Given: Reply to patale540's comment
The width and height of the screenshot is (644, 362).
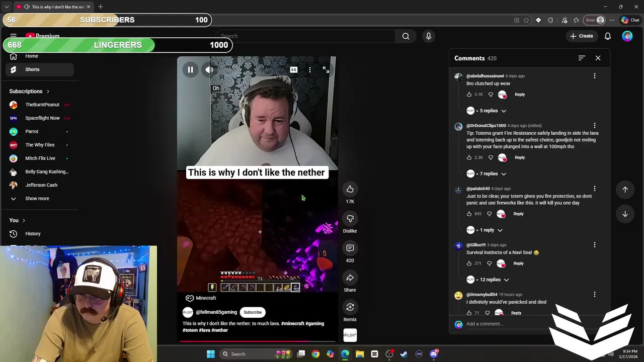Looking at the screenshot, I should (x=518, y=214).
